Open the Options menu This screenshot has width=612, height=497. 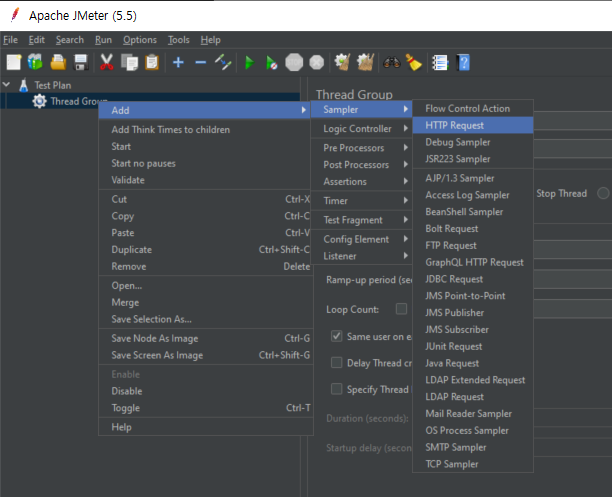click(x=140, y=40)
